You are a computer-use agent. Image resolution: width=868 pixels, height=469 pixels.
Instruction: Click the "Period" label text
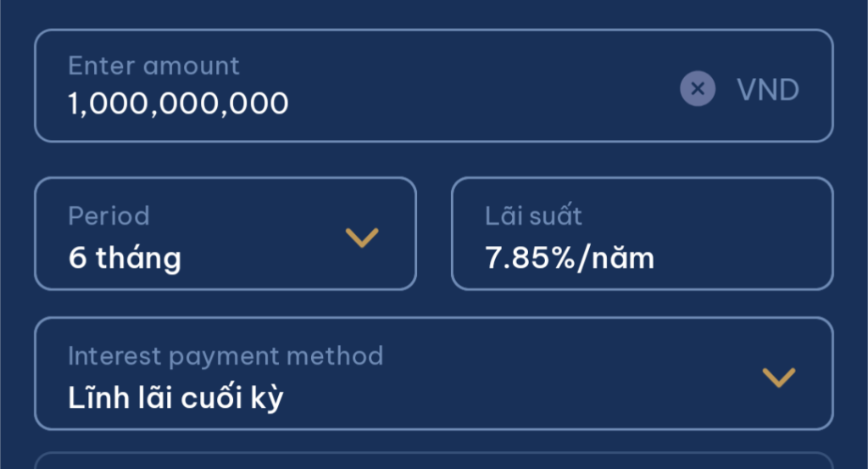pos(108,215)
